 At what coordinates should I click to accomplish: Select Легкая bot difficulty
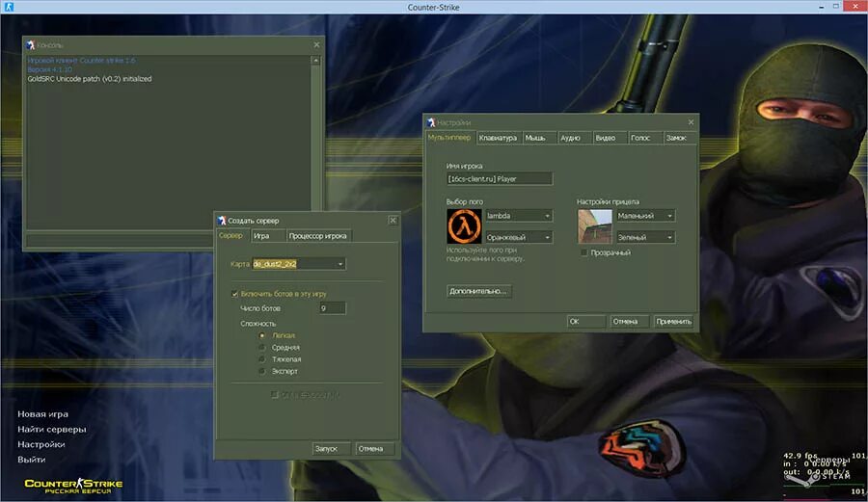[262, 335]
